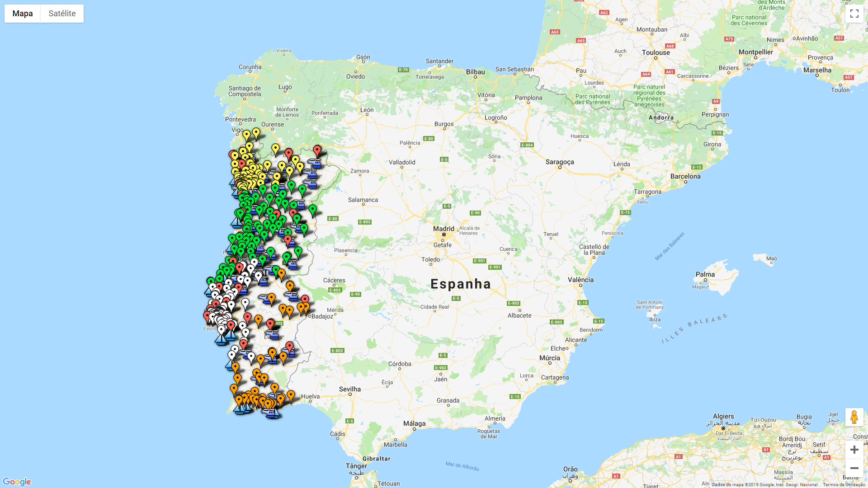This screenshot has width=868, height=488.
Task: Click northernmost yellow marker east of Vigo
Action: point(256,133)
